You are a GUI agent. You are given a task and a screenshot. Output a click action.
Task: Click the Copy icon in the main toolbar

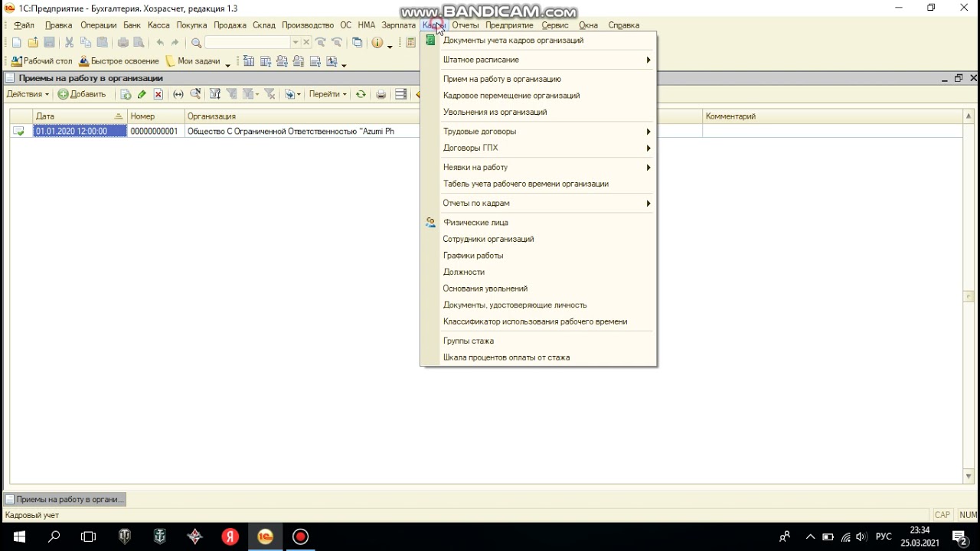pyautogui.click(x=86, y=43)
